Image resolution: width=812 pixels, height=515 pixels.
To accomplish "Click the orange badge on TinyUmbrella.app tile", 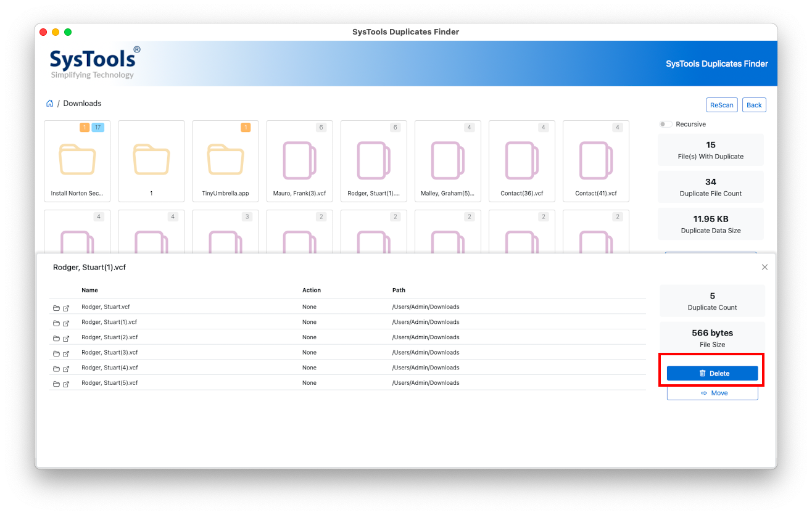I will [246, 128].
